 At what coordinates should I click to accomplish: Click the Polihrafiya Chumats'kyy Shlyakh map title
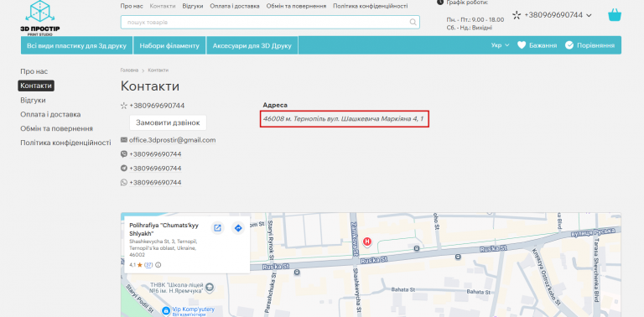164,229
